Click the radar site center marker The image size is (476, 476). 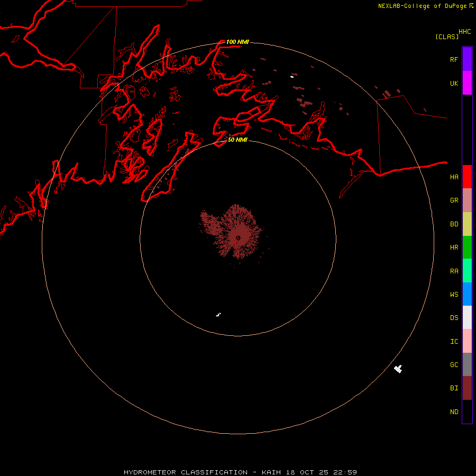pyautogui.click(x=238, y=238)
